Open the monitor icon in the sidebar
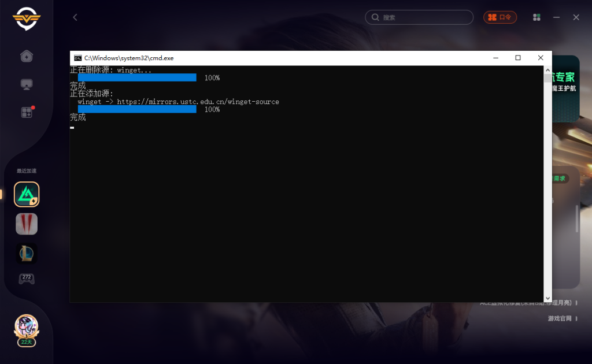This screenshot has height=364, width=592. [26, 85]
